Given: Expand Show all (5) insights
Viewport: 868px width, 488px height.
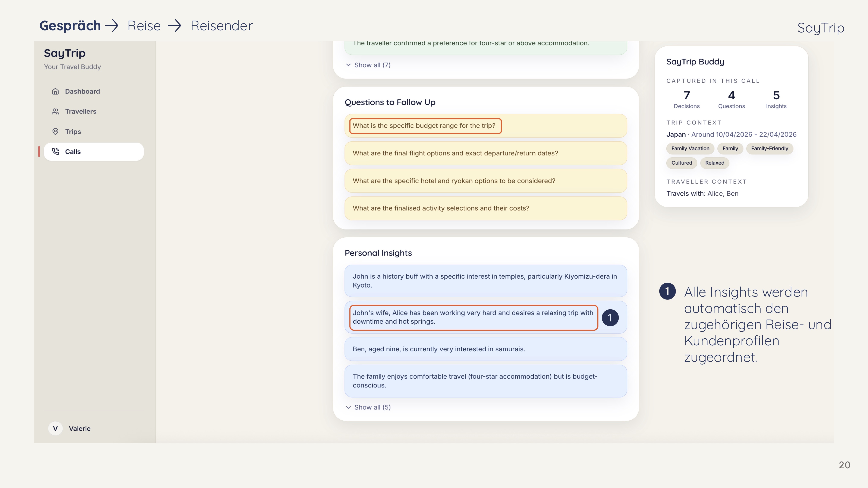Looking at the screenshot, I should 372,407.
